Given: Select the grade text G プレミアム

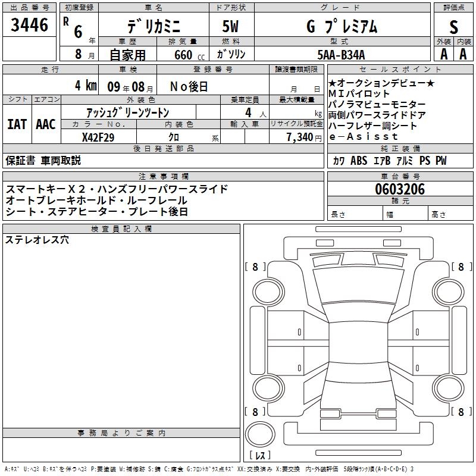Looking at the screenshot, I should coord(342,26).
